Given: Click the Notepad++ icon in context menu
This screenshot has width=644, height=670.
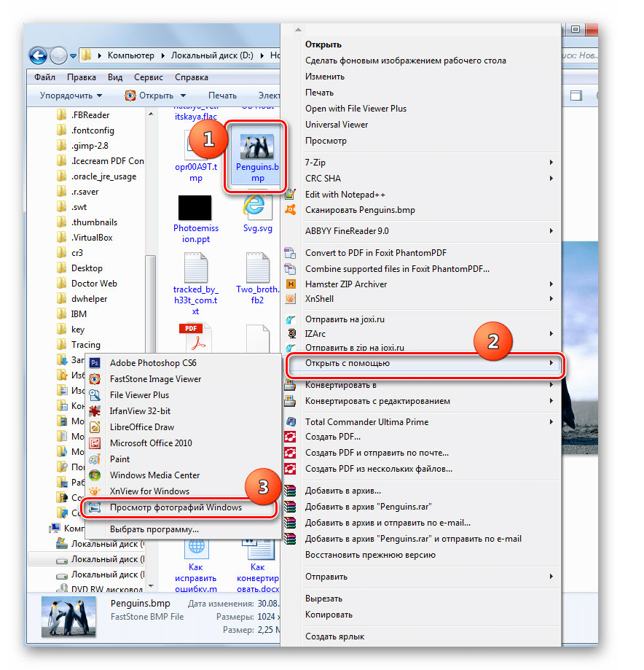Looking at the screenshot, I should pyautogui.click(x=291, y=195).
